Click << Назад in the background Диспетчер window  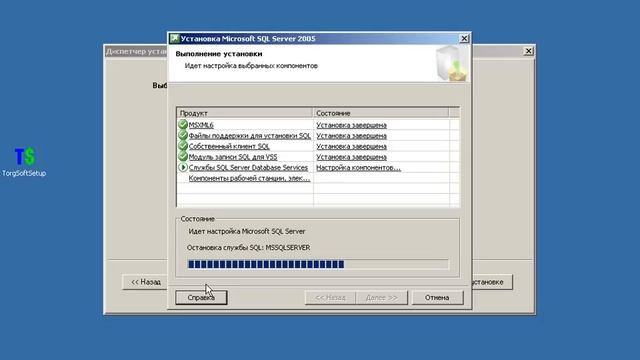[145, 282]
